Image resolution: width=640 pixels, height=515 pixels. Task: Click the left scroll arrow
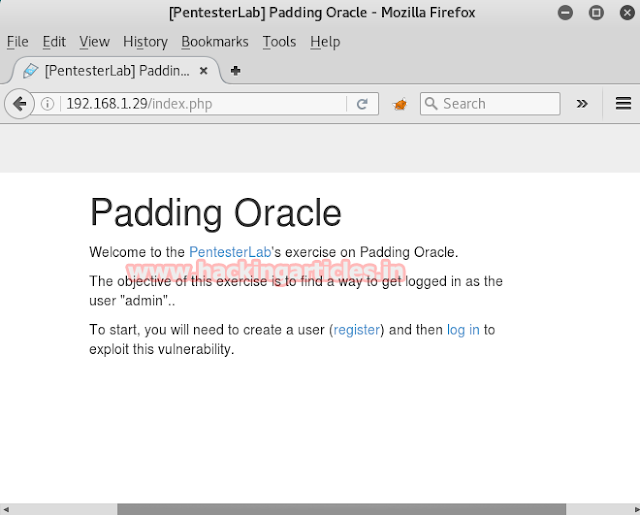tap(6, 509)
